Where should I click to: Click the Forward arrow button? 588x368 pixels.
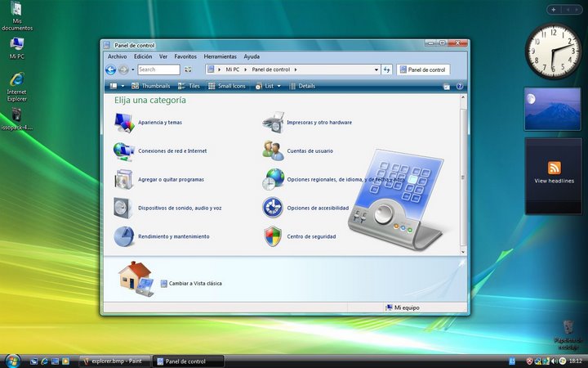[123, 70]
